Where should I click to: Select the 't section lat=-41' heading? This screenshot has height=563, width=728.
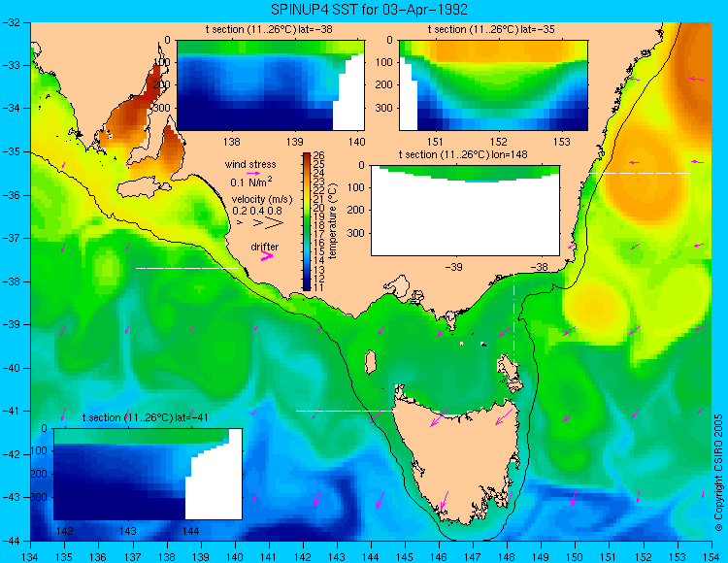145,417
